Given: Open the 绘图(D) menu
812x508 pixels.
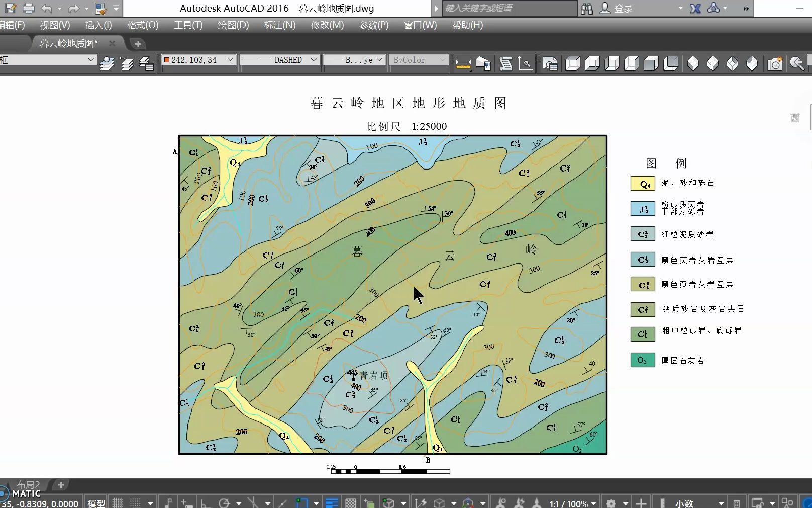Looking at the screenshot, I should tap(233, 25).
